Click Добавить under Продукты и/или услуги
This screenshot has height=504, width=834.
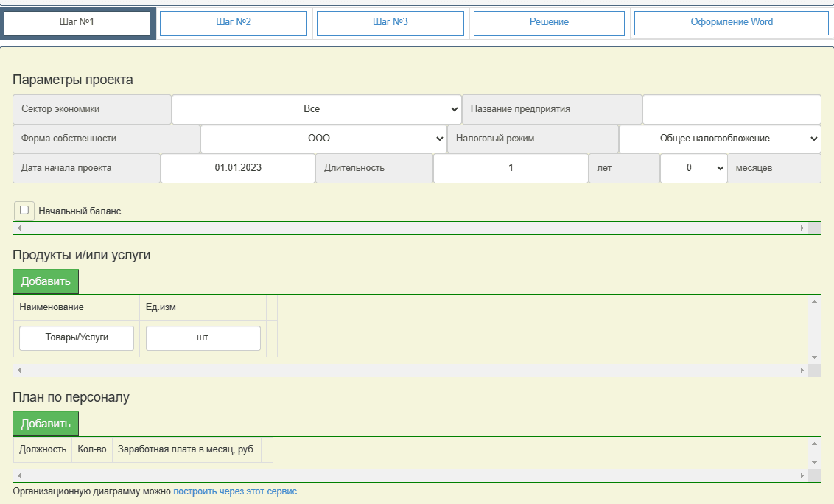click(x=46, y=281)
